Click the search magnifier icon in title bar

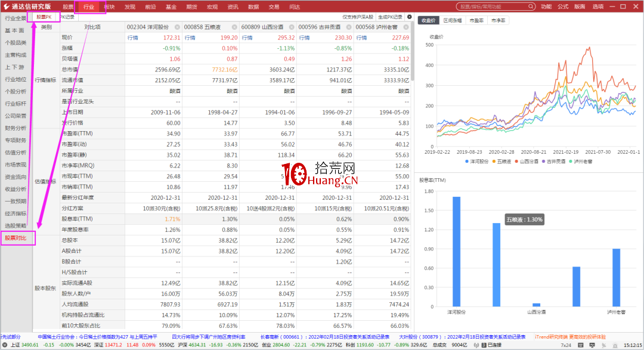pos(531,7)
